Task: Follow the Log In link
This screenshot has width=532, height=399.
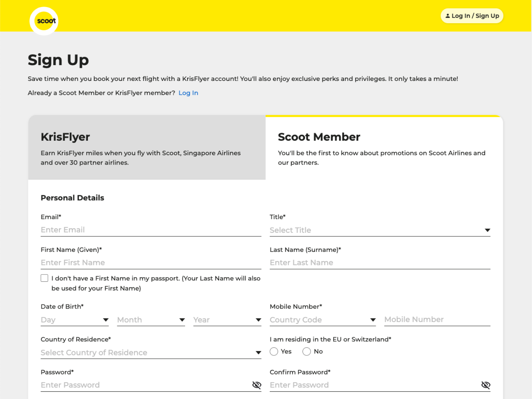Action: click(188, 93)
